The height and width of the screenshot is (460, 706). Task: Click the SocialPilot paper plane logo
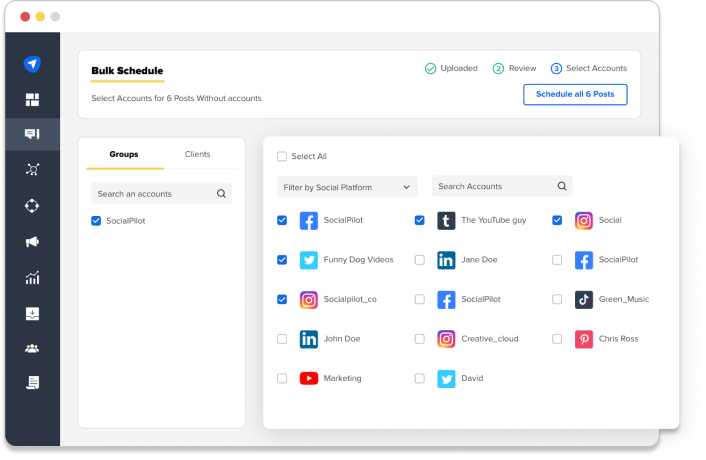click(32, 64)
